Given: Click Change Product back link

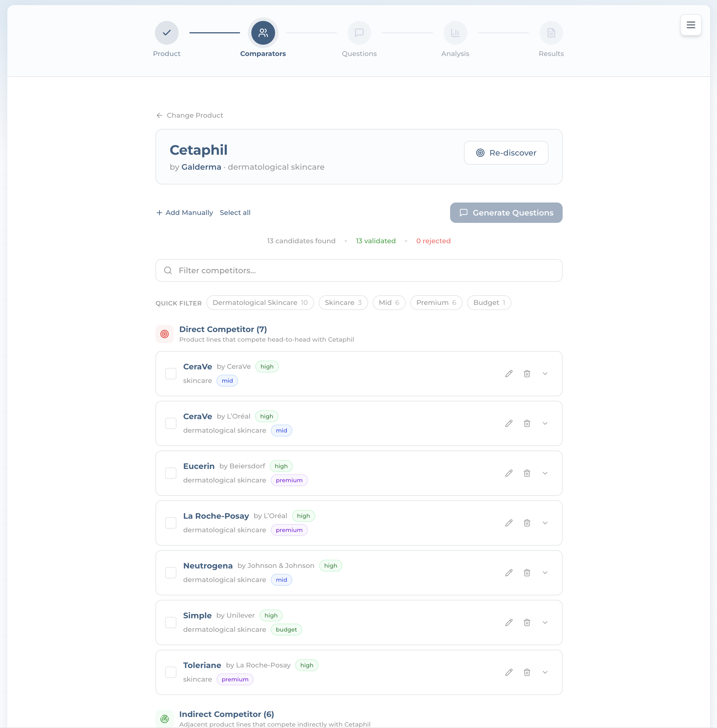Looking at the screenshot, I should [190, 115].
